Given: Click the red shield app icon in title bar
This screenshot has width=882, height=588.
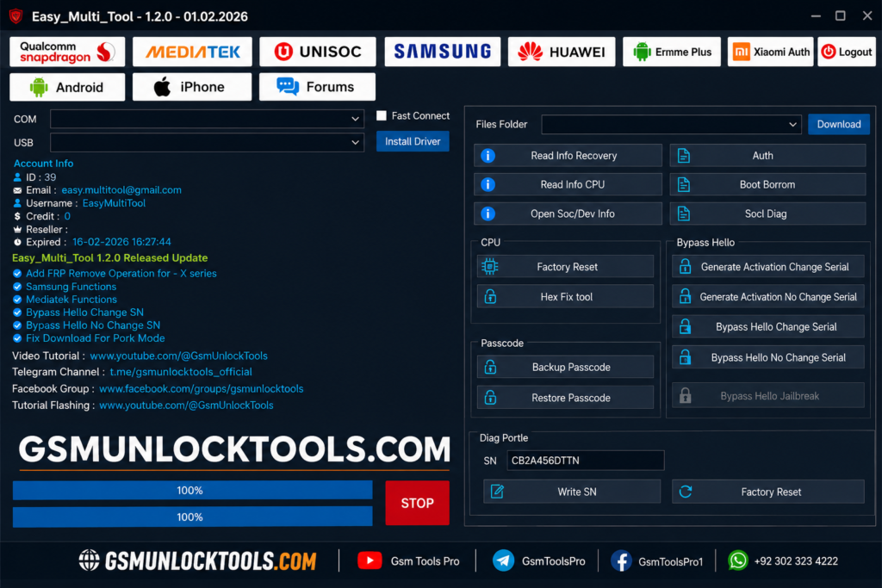Looking at the screenshot, I should tap(16, 16).
